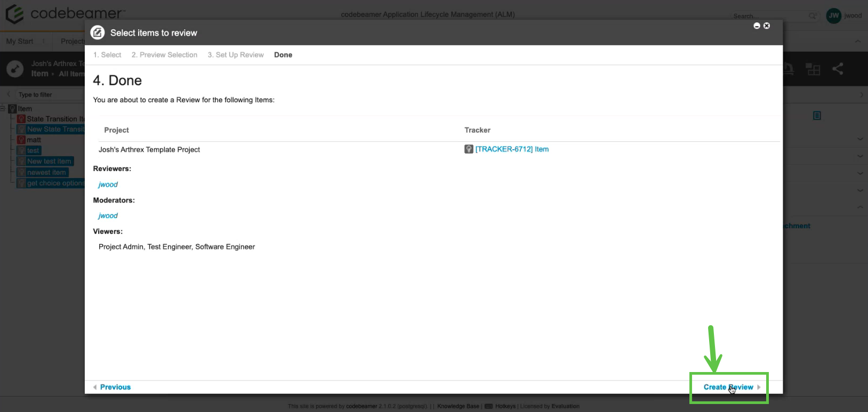The height and width of the screenshot is (412, 868).
Task: Click the share icon in the dark toolbar
Action: coord(838,69)
